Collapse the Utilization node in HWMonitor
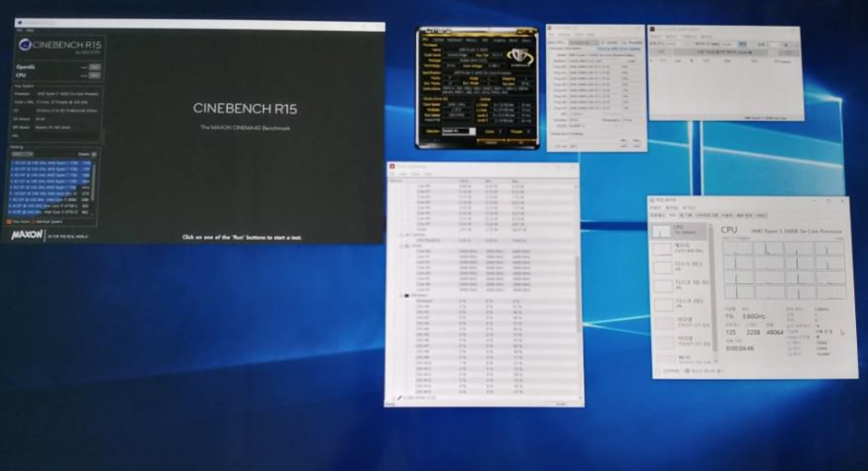 pyautogui.click(x=400, y=295)
